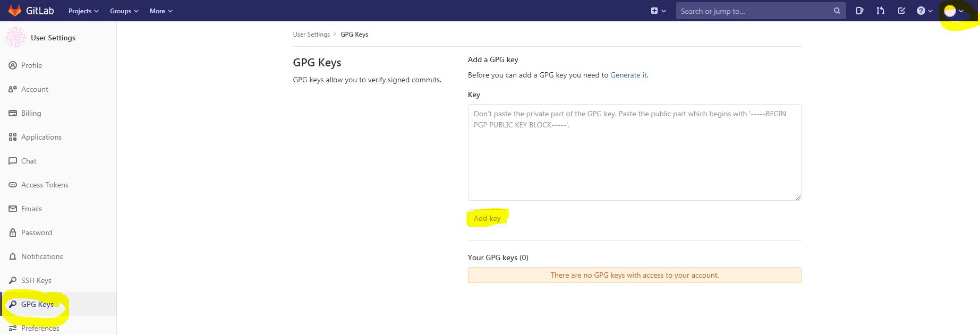Expand the More dropdown in navbar
This screenshot has width=980, height=335.
pos(160,11)
